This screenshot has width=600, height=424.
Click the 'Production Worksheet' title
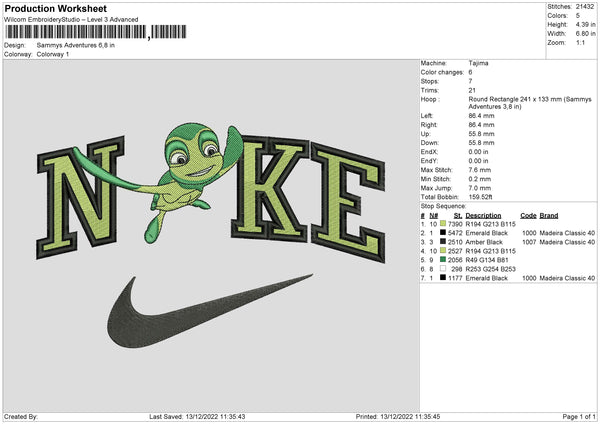(x=56, y=9)
